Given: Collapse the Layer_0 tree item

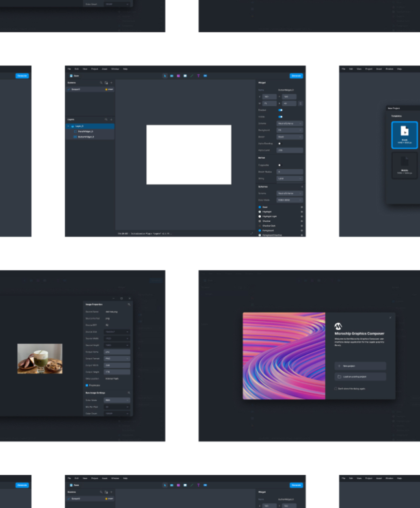Looking at the screenshot, I should [x=68, y=127].
